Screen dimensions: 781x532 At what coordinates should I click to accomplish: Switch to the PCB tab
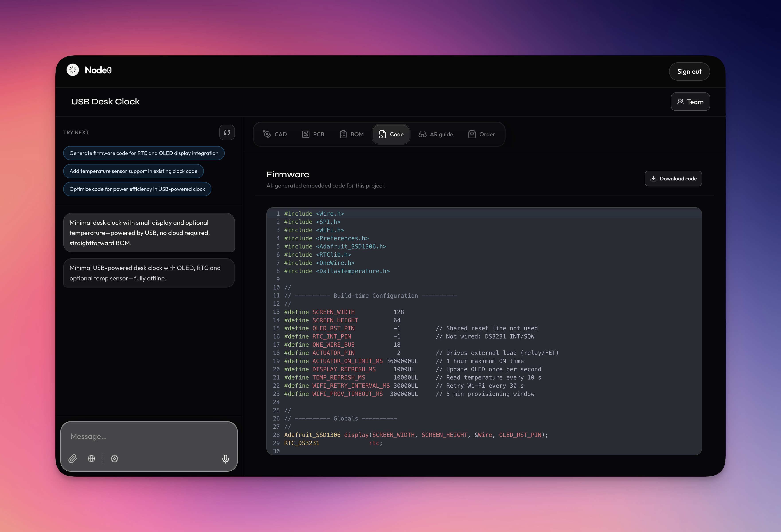(x=313, y=134)
